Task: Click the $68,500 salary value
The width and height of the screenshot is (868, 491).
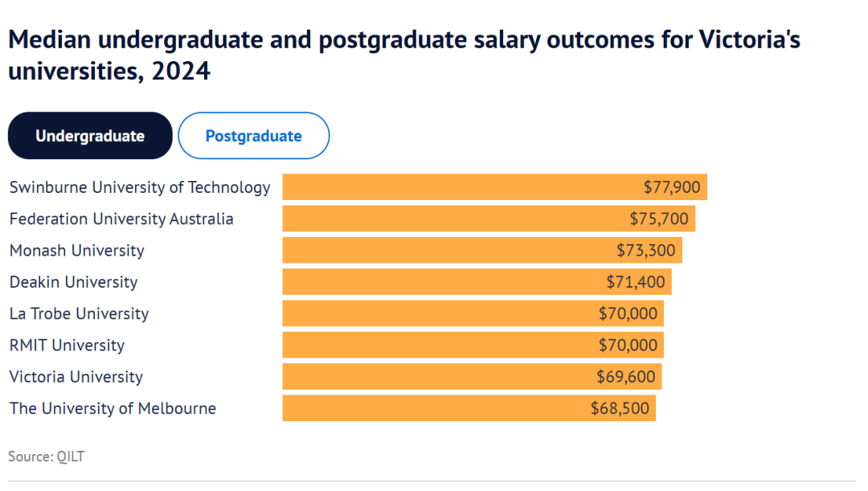Action: coord(620,408)
